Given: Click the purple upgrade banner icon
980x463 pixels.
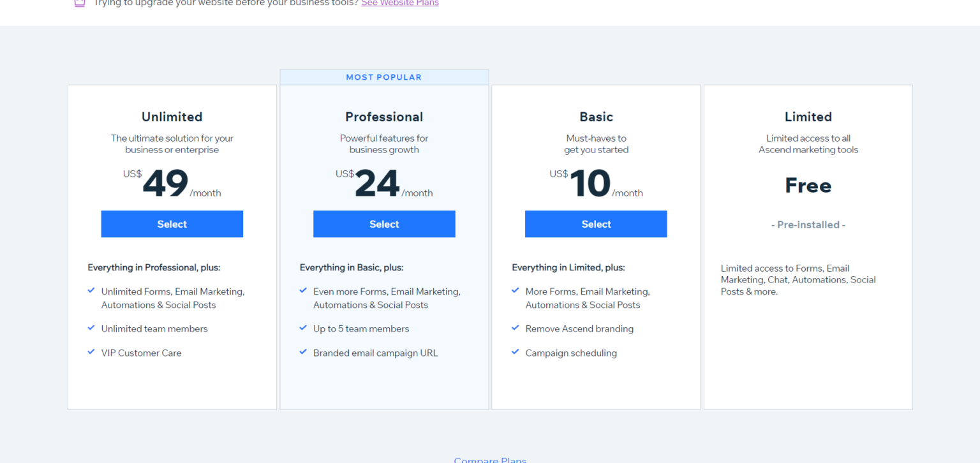Looking at the screenshot, I should [79, 4].
